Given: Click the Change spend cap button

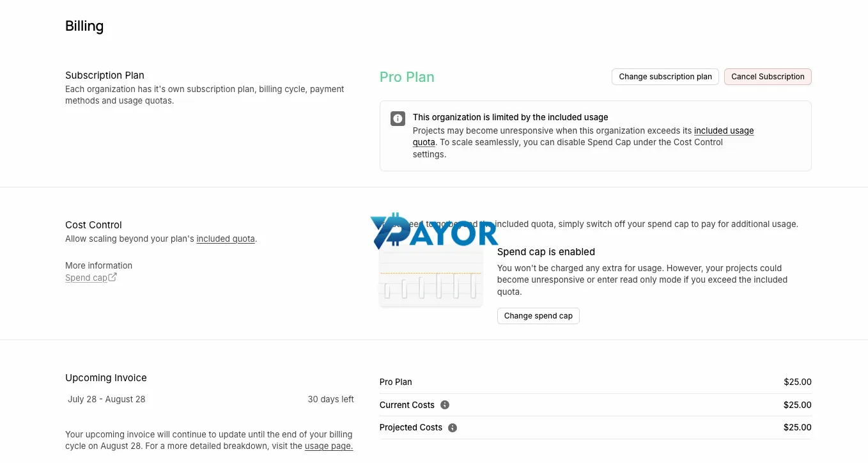Looking at the screenshot, I should (538, 316).
